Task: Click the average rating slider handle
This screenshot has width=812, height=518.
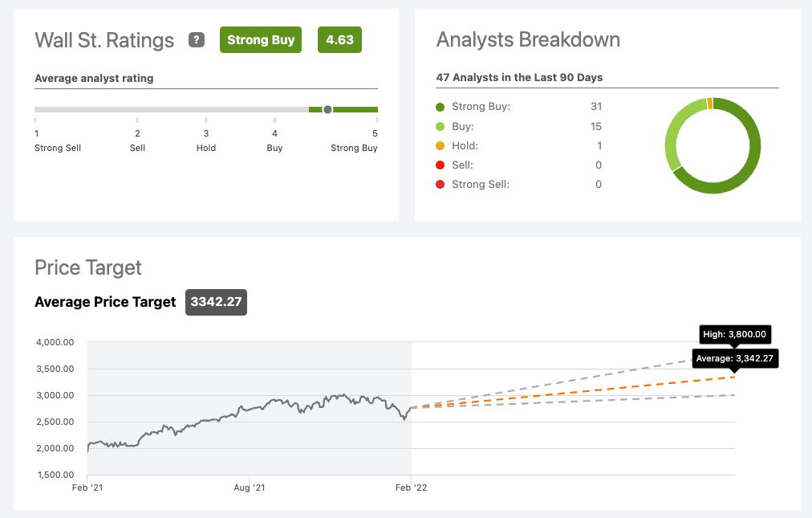Action: [327, 109]
